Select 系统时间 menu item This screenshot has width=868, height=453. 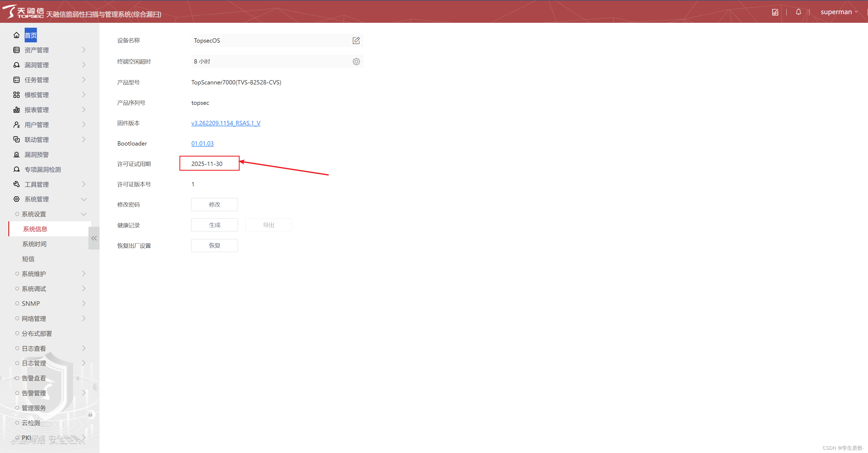pos(34,244)
